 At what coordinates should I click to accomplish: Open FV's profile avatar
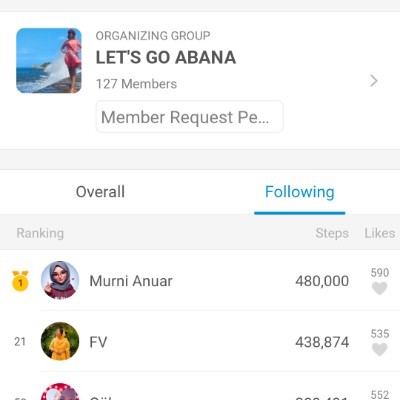(60, 341)
